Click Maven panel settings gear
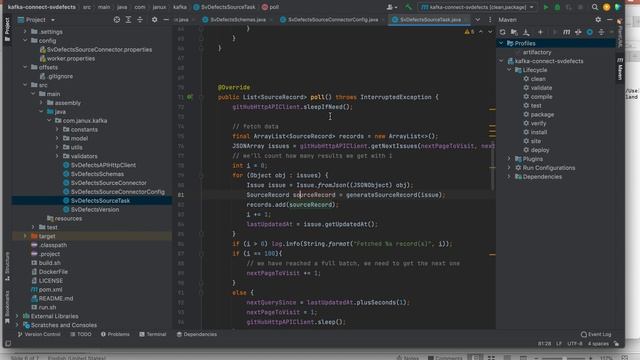Viewport: 640px width, 360px height. pos(598,20)
